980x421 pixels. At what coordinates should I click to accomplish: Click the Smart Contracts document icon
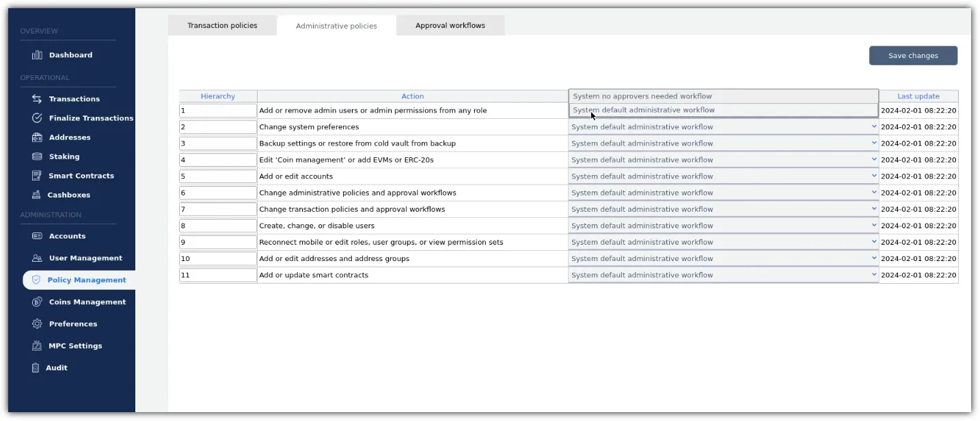click(x=37, y=176)
